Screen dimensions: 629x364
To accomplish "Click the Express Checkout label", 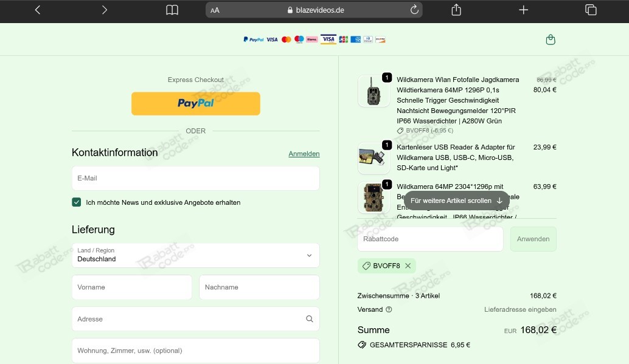I will click(x=196, y=80).
